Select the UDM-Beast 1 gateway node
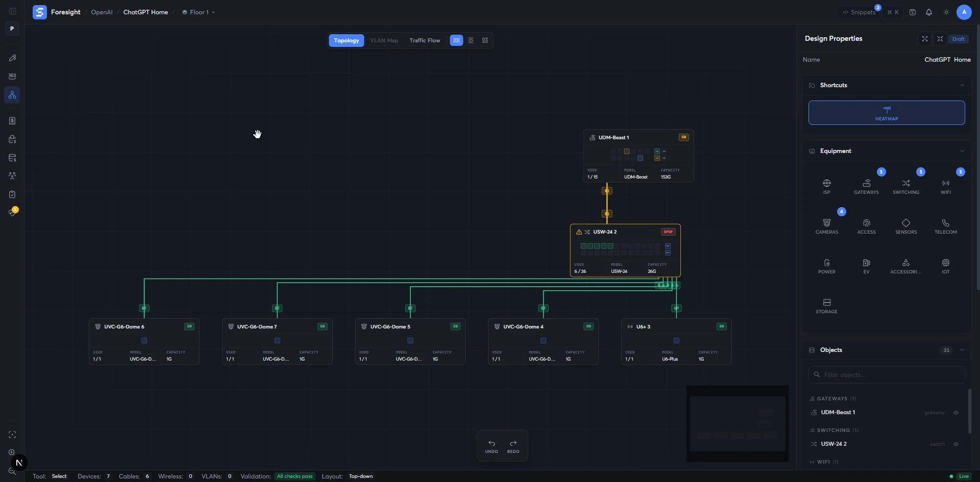Screen dimensions: 980x482 (x=639, y=156)
